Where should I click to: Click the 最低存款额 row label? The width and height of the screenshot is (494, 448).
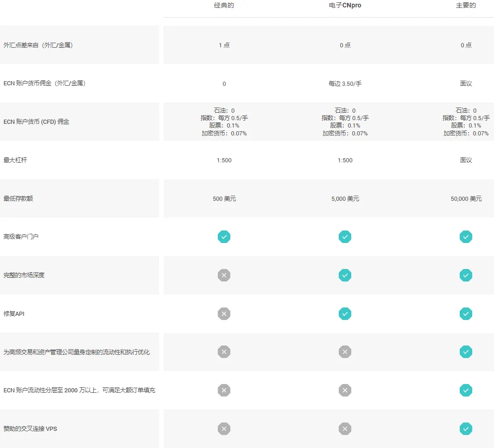tap(18, 198)
